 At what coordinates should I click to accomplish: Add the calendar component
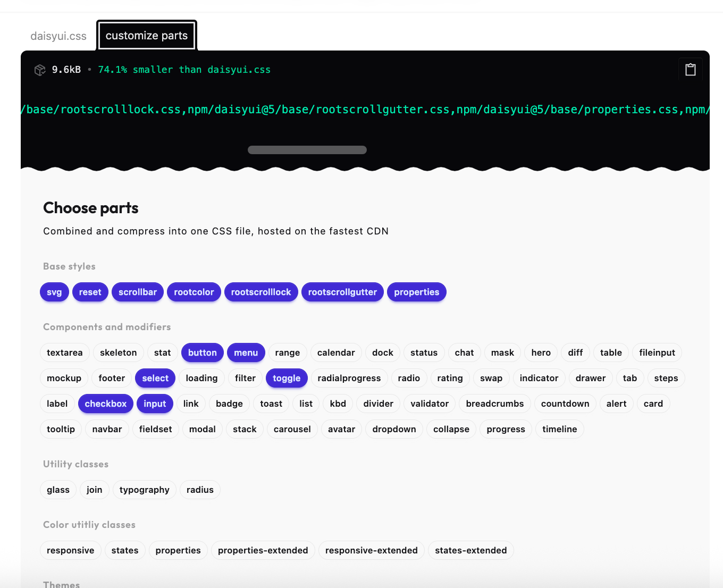pos(336,352)
